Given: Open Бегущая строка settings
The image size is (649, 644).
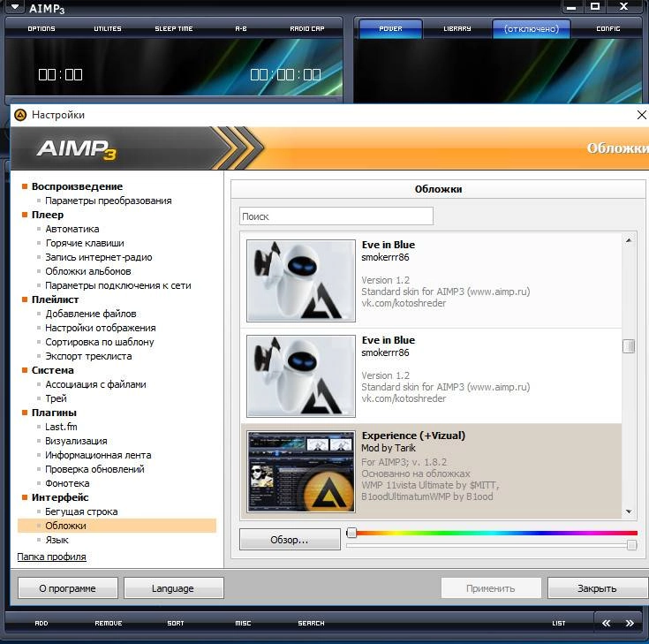Looking at the screenshot, I should [81, 511].
